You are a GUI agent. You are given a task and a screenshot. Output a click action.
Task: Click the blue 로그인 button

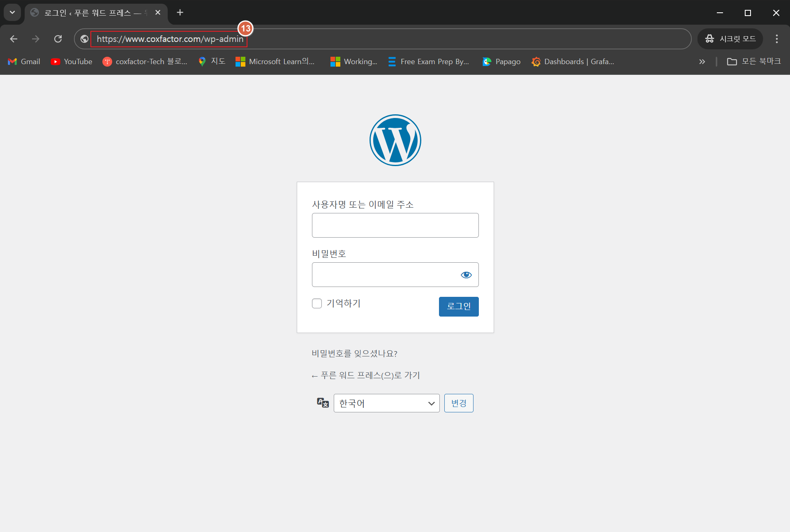click(459, 307)
